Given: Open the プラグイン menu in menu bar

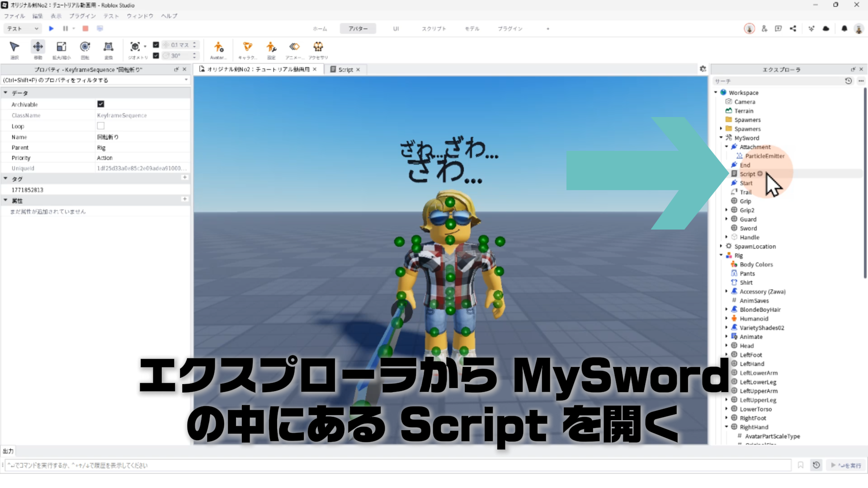Looking at the screenshot, I should [x=82, y=16].
